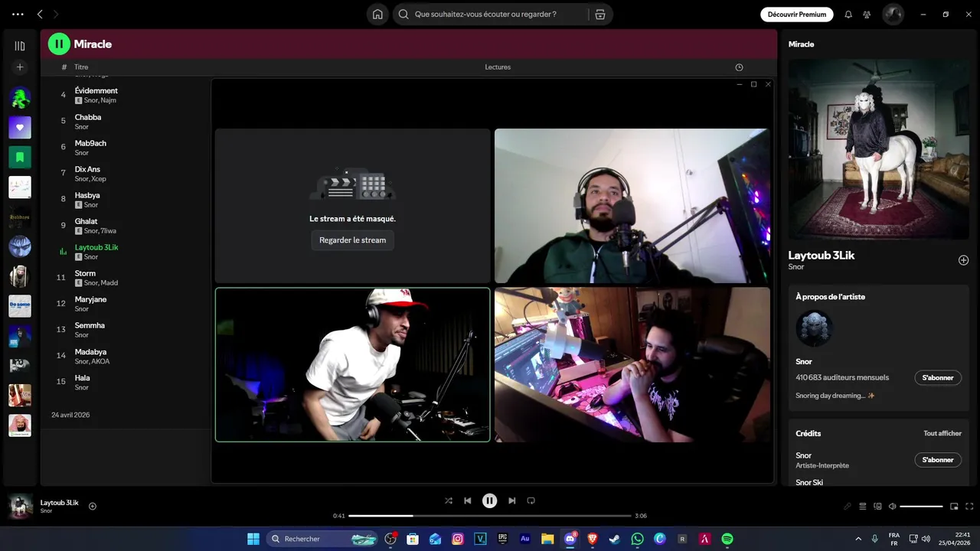Select the headphones streamer video tile
Screen dimensions: 980x551
coord(632,206)
